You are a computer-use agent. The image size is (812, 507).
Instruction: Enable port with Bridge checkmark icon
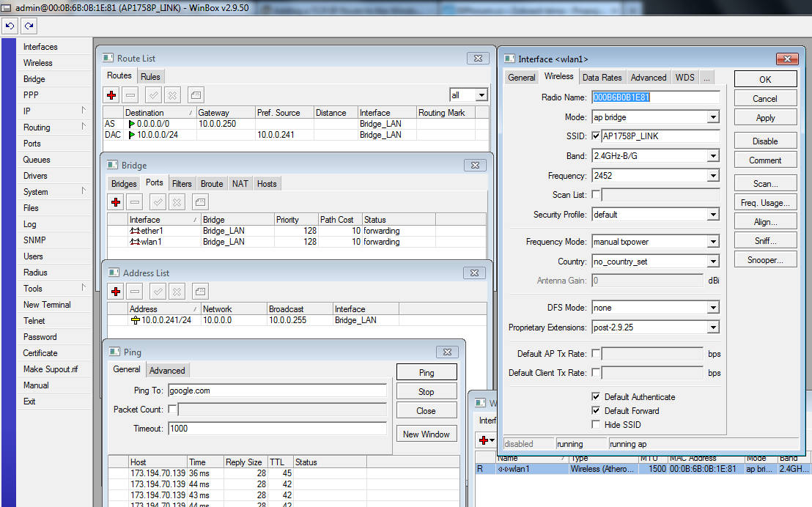tap(158, 202)
